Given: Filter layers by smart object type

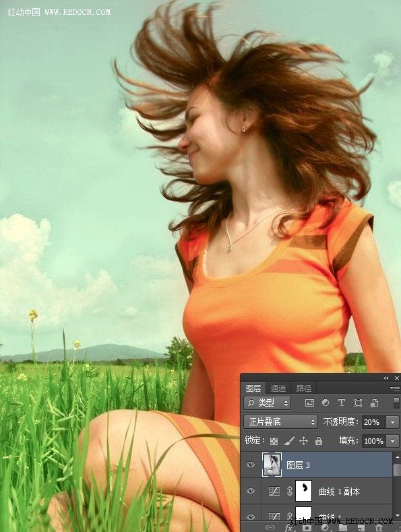Looking at the screenshot, I should coord(374,403).
